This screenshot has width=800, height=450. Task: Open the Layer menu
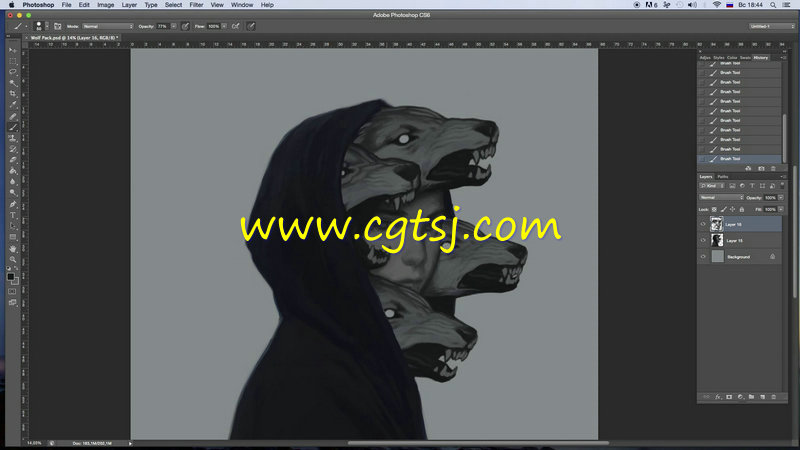(x=129, y=5)
